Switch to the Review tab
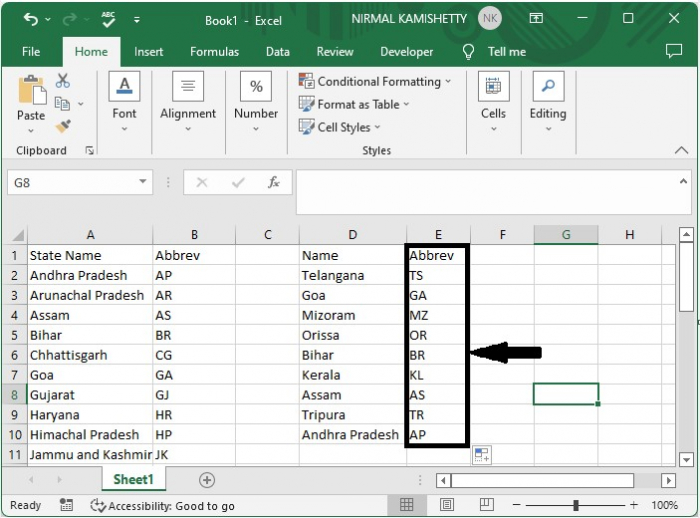Screen dimensions: 700x518 click(x=335, y=52)
